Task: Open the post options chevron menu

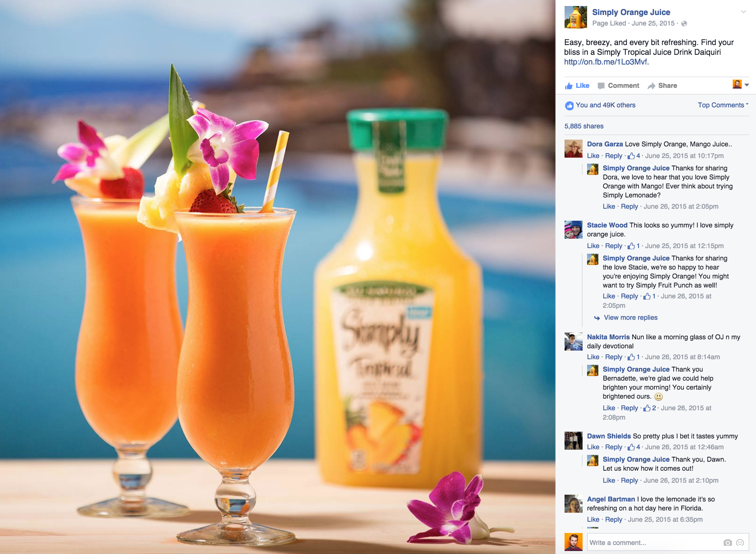Action: [x=743, y=12]
